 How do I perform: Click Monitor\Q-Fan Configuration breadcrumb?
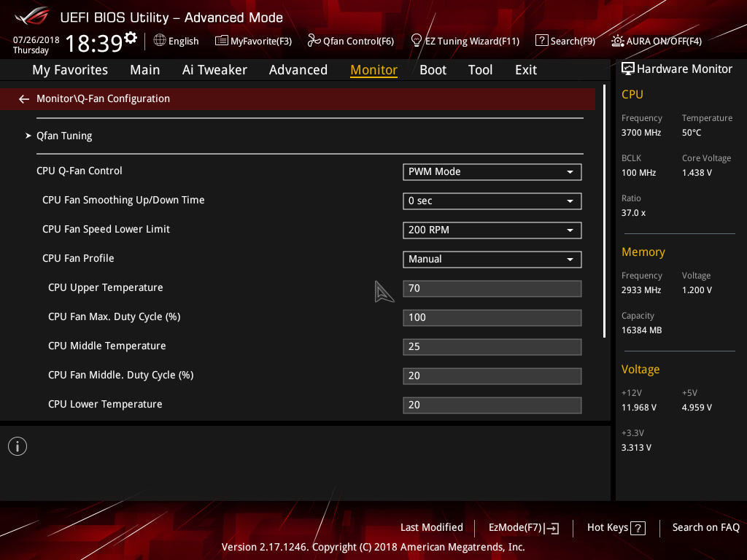[103, 98]
